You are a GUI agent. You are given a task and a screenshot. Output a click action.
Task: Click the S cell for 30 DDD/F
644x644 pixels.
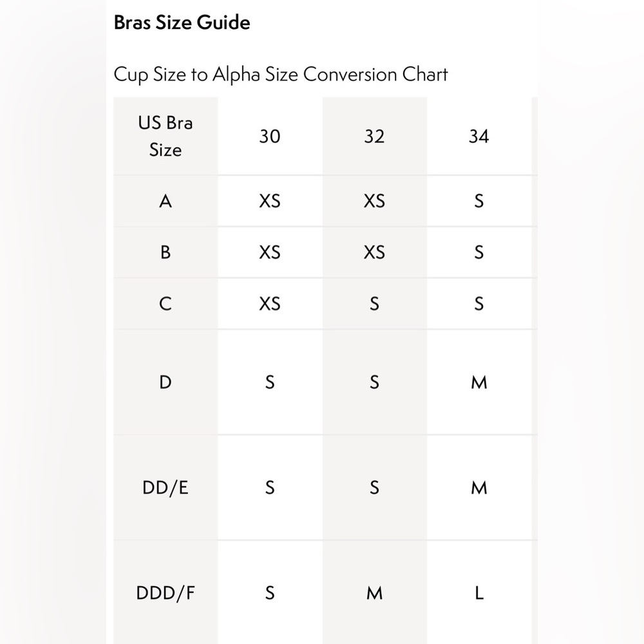270,592
